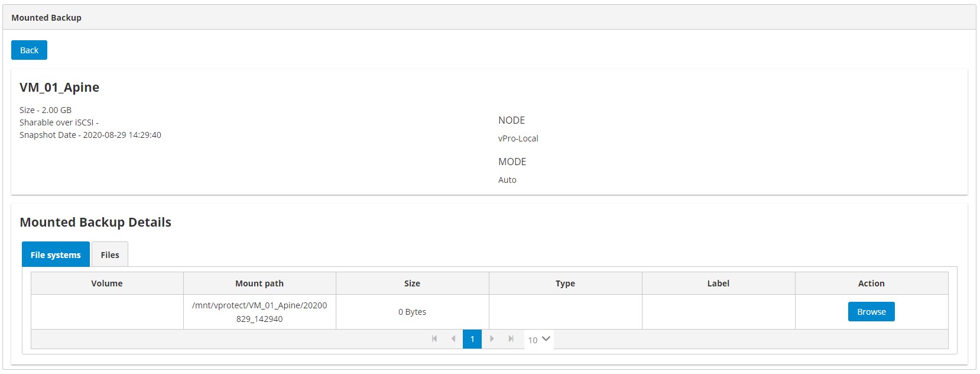
Task: Go to the first page of results
Action: [x=434, y=339]
